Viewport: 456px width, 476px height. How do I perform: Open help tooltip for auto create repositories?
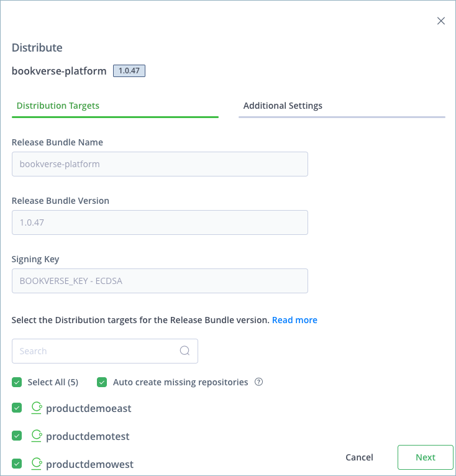[258, 382]
